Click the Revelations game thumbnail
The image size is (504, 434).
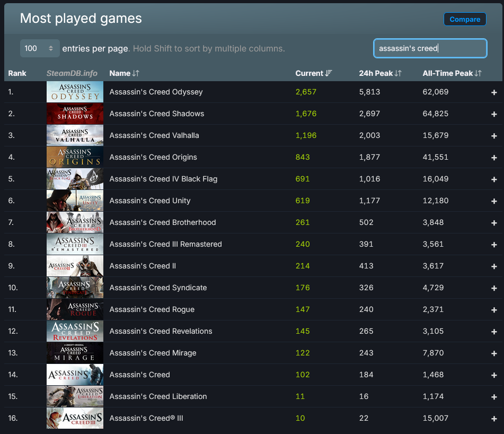point(75,331)
